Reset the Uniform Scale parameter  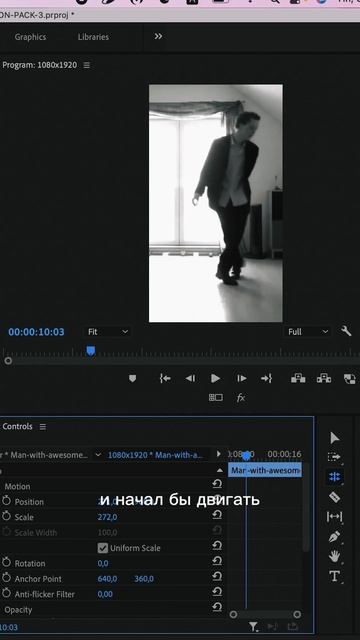tap(217, 546)
